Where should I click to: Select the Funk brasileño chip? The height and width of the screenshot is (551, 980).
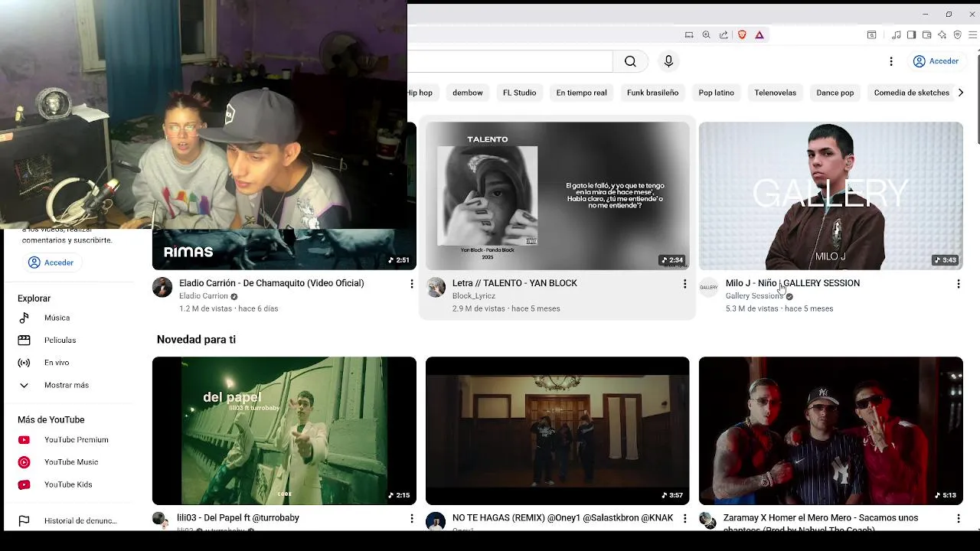point(652,93)
